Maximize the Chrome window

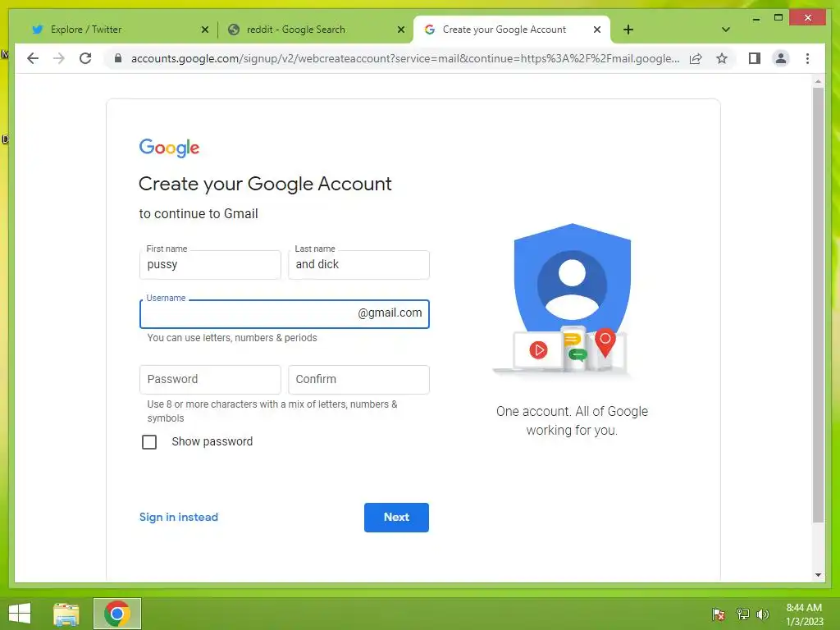pos(778,18)
